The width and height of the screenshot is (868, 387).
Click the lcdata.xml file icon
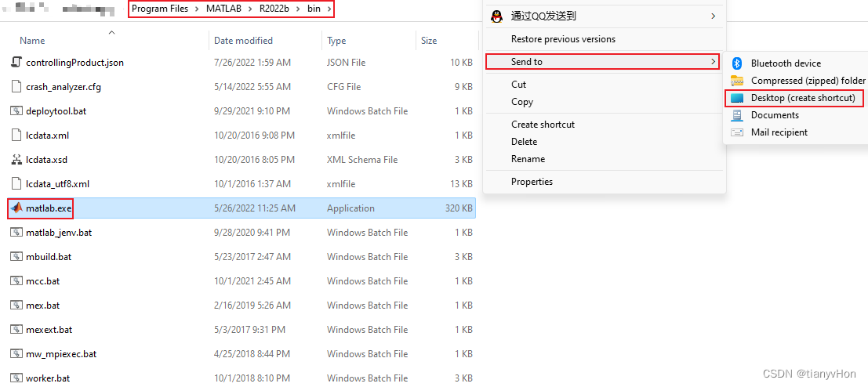click(x=16, y=136)
